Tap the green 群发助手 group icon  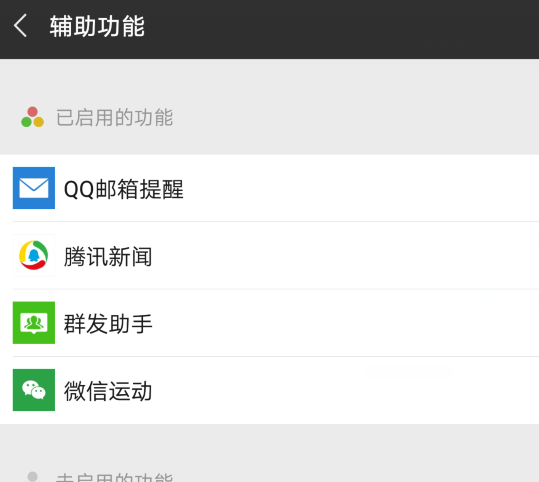pos(34,322)
